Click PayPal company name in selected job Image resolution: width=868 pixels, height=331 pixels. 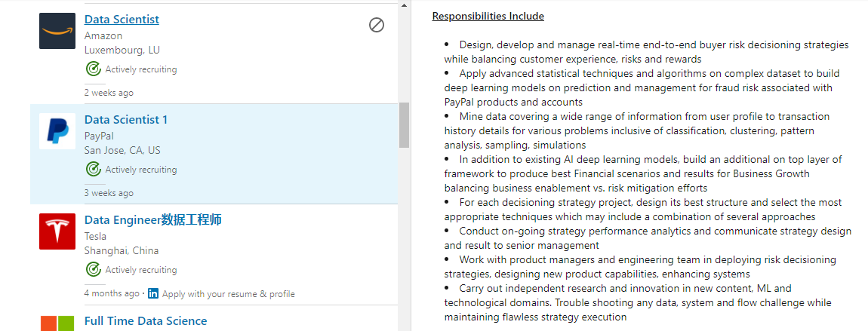click(x=99, y=136)
